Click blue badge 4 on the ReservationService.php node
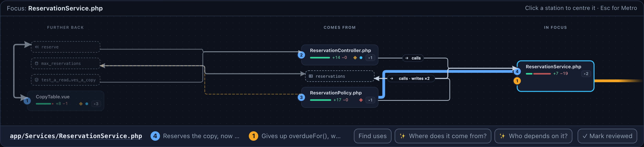Screen dimensions: 644x147 click(x=517, y=71)
